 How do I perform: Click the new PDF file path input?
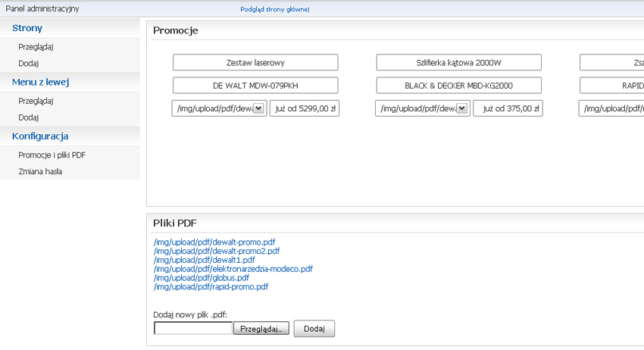click(193, 328)
